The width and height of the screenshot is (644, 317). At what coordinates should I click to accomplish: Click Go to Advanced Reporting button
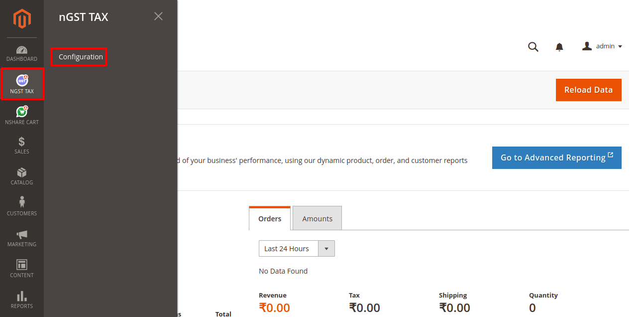(x=556, y=158)
